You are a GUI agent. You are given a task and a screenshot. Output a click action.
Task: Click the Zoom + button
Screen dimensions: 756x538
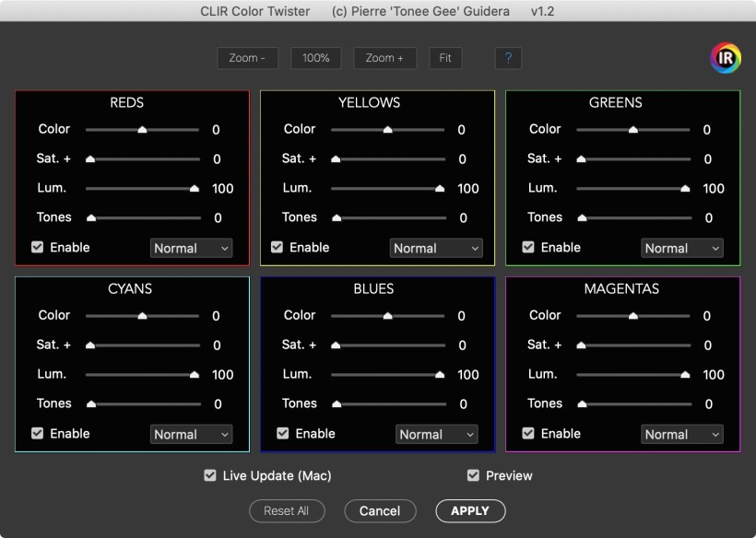(x=384, y=58)
